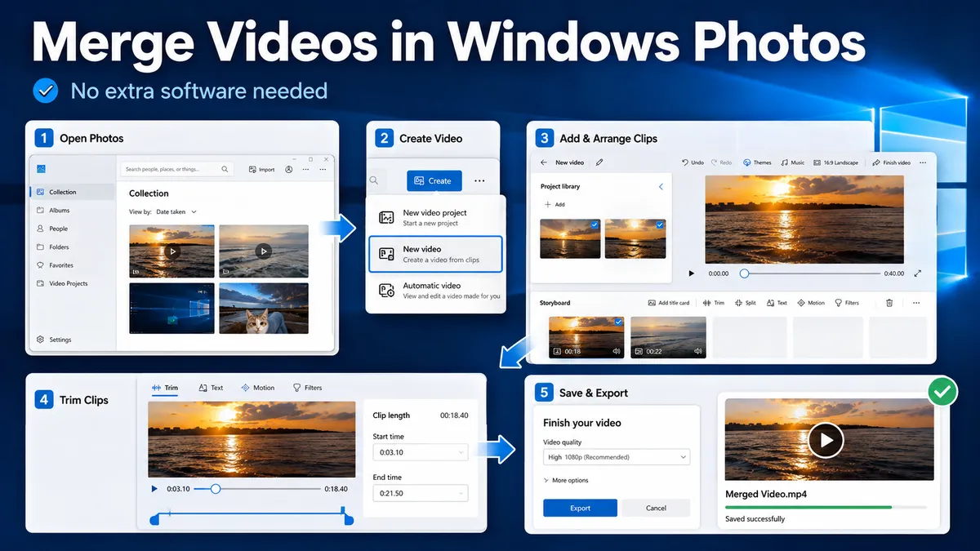Toggle the checkbox on the second library clip
The height and width of the screenshot is (551, 980).
pos(660,224)
